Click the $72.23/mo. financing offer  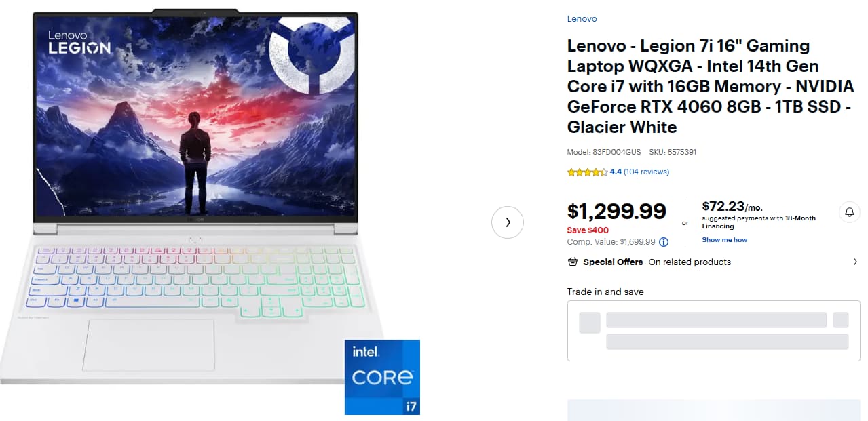[x=732, y=207]
